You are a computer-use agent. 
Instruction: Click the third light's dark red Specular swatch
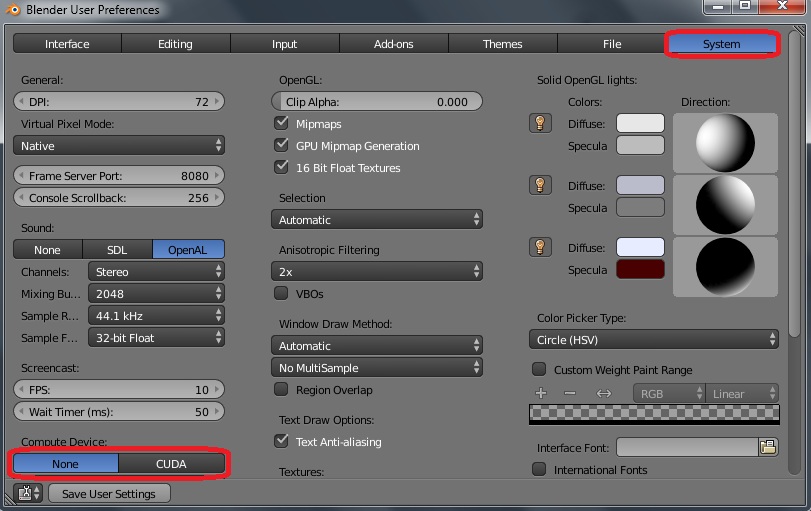click(640, 270)
